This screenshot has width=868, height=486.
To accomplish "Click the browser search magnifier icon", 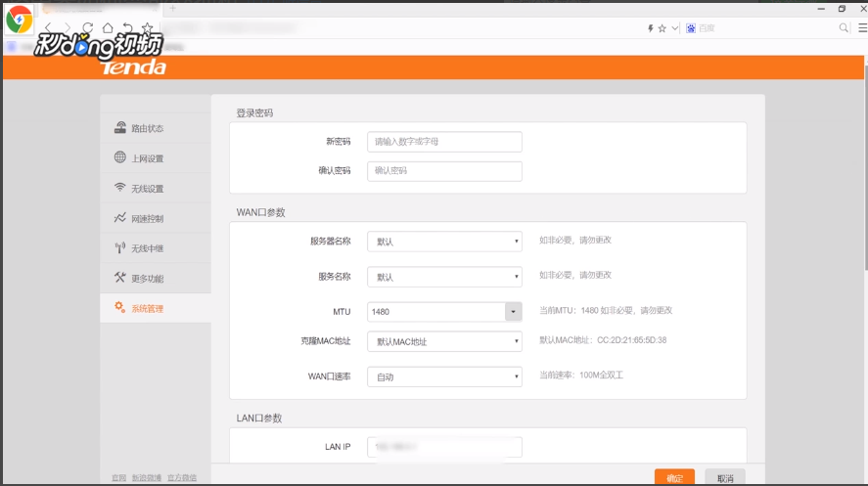I will [x=845, y=28].
